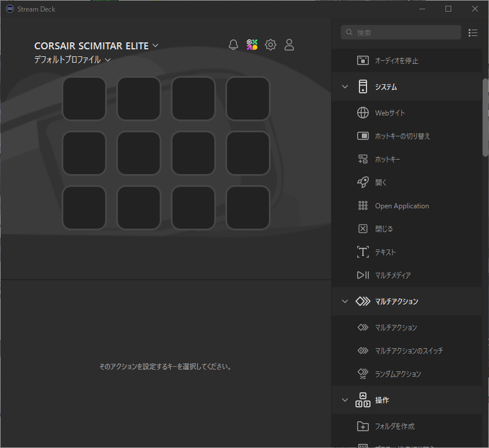Select the second key in middle row
This screenshot has height=448, width=489.
[x=139, y=153]
